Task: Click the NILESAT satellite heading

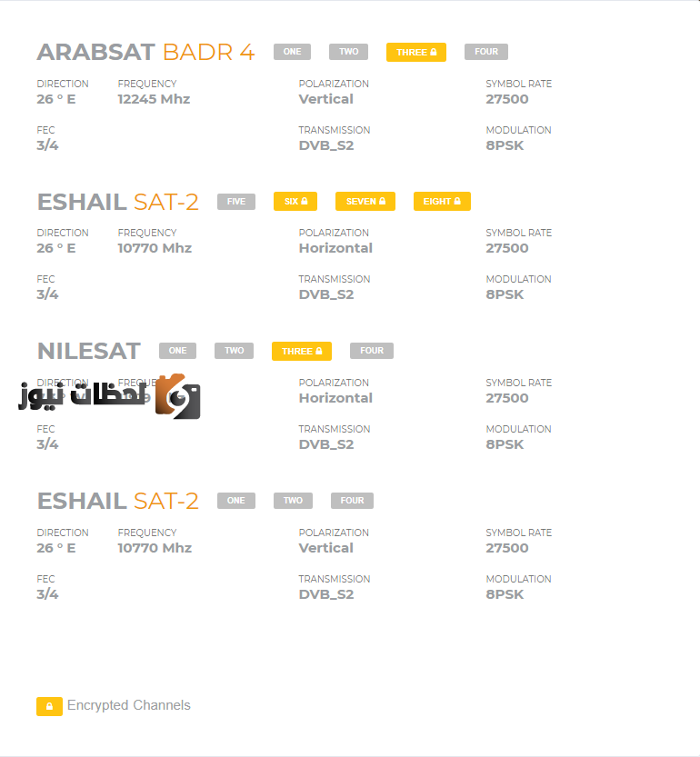Action: click(x=89, y=351)
